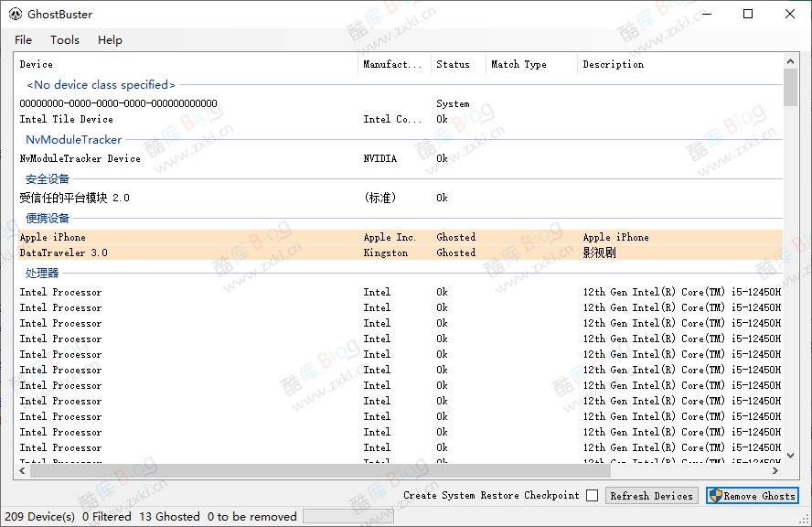
Task: Open the Help menu
Action: (x=110, y=40)
